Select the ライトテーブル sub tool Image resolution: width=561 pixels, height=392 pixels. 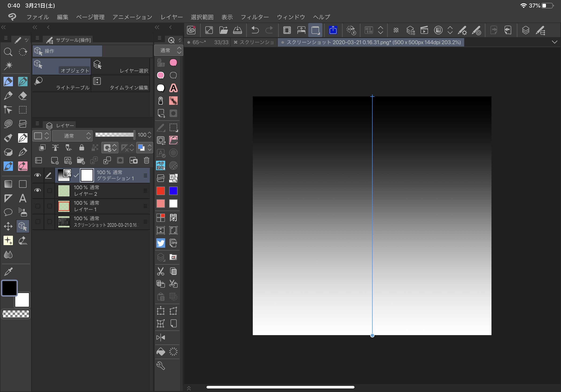point(62,84)
